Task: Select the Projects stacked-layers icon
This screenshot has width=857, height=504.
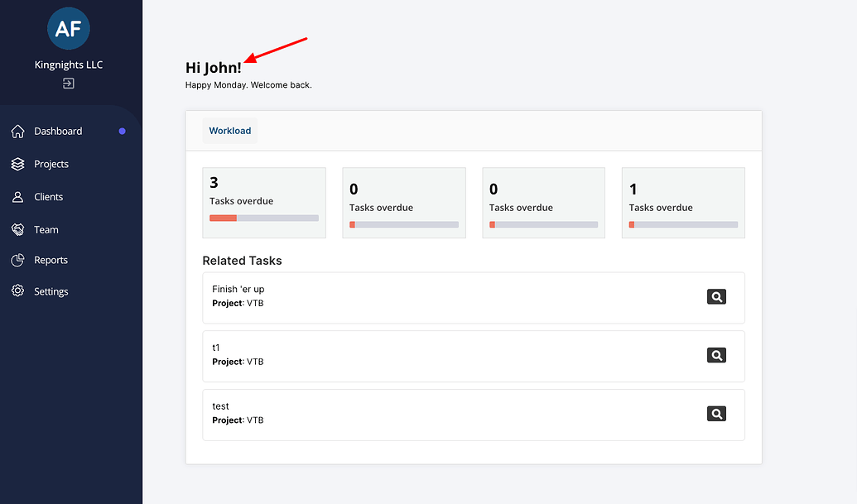Action: point(17,164)
